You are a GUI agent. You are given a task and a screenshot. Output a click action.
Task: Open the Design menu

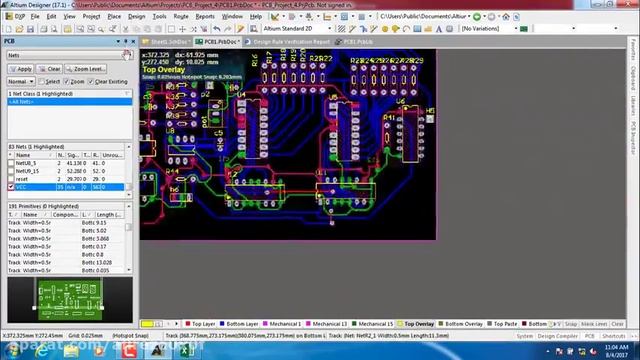click(136, 17)
